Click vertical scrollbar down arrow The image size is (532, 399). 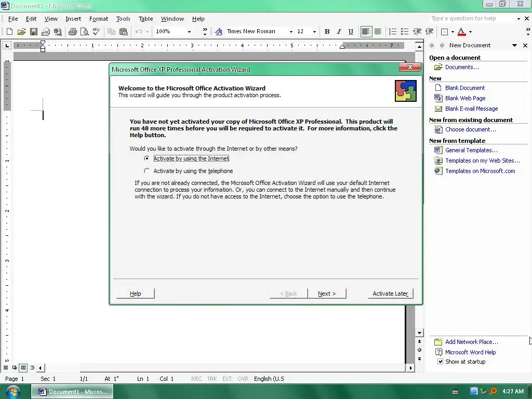click(419, 333)
